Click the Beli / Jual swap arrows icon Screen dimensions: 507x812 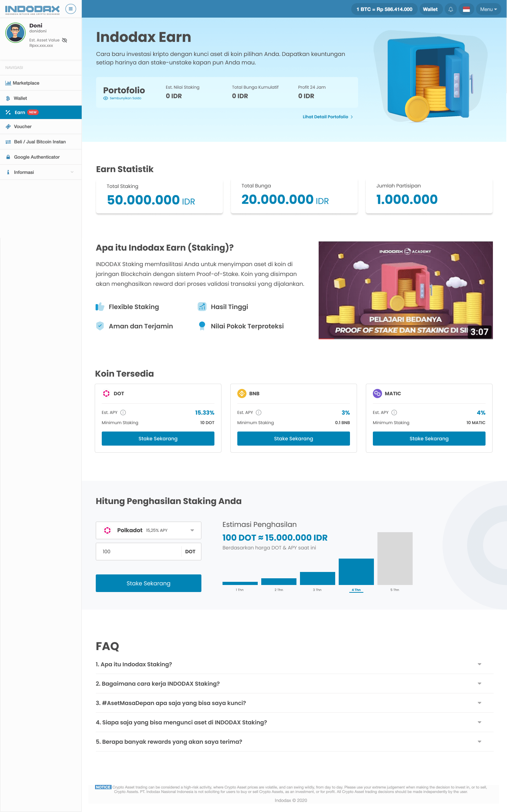[8, 142]
